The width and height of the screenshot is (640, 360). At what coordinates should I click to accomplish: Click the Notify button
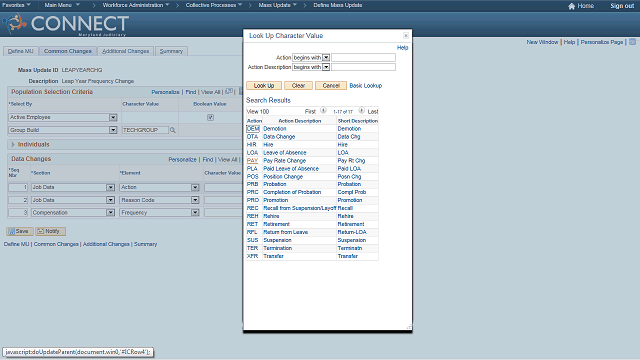click(50, 231)
